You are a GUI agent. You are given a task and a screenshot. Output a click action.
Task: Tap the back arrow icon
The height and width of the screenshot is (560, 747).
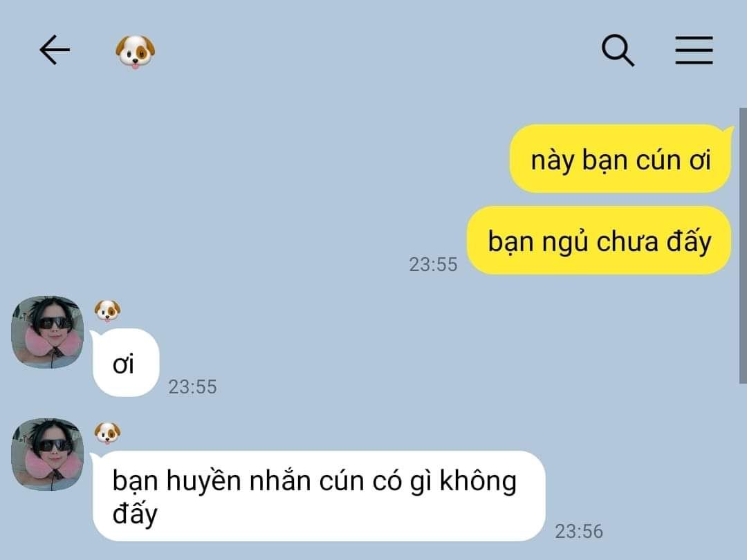(x=55, y=50)
